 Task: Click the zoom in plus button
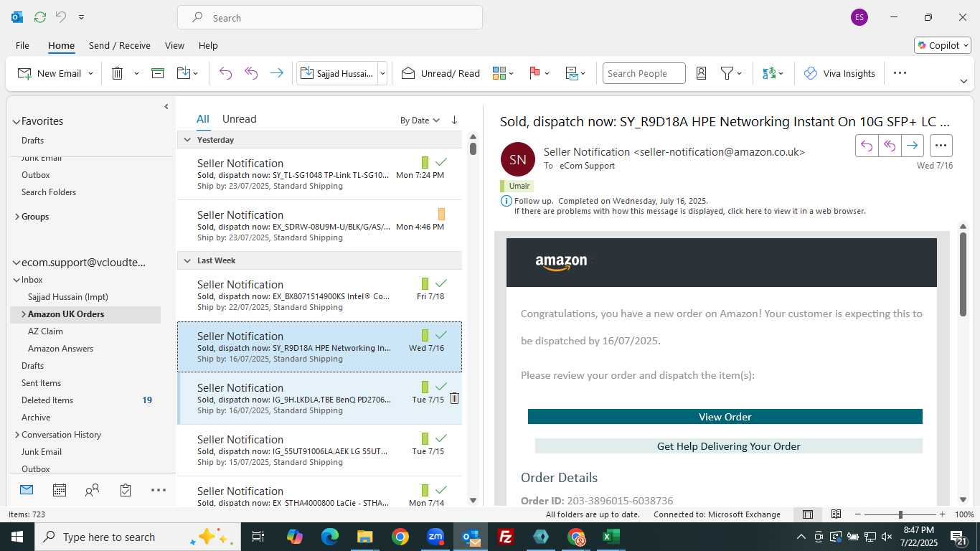coord(942,514)
